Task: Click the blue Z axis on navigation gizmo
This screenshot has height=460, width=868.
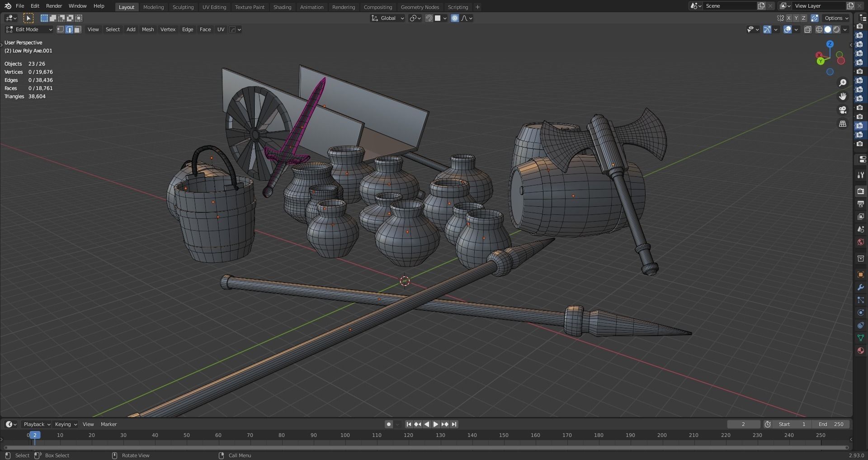Action: click(830, 44)
